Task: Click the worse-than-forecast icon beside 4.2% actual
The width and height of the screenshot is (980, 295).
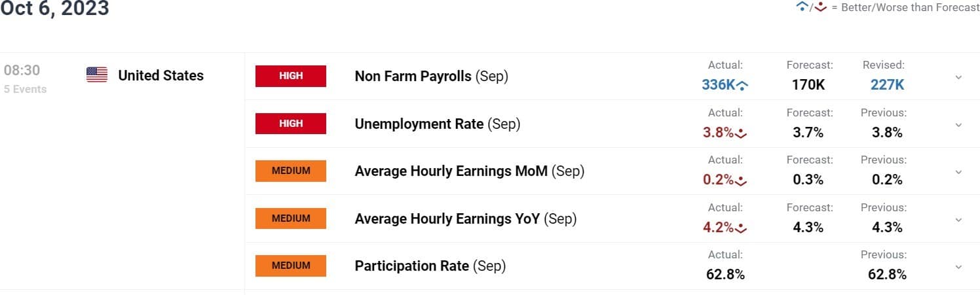Action: point(742,228)
